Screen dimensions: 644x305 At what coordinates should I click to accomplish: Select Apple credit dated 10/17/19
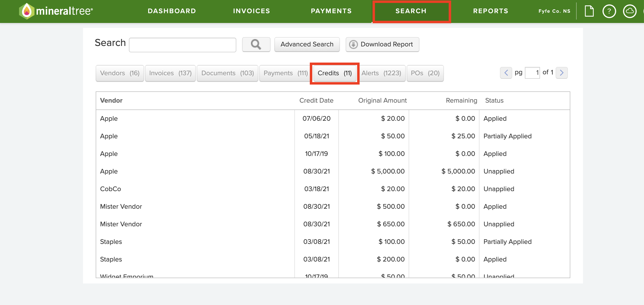333,154
